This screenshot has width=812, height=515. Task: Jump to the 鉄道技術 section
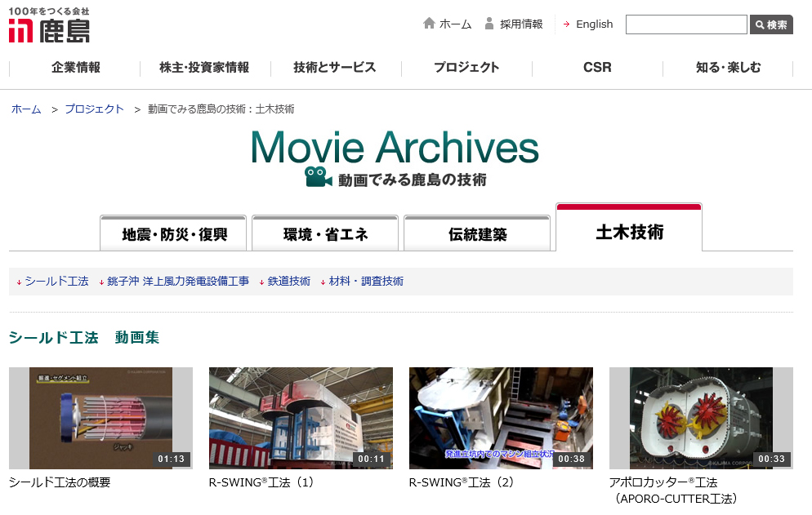289,281
